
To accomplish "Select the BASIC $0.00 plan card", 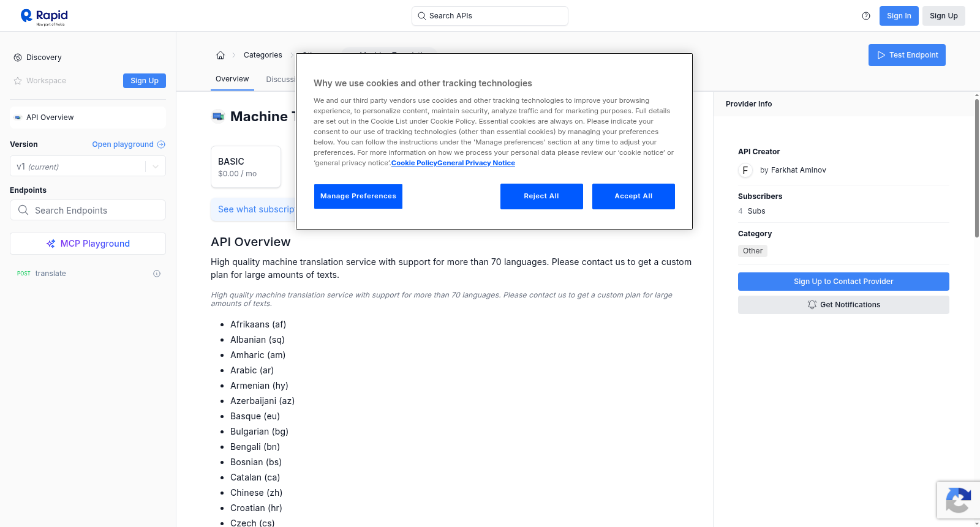I will coord(246,166).
